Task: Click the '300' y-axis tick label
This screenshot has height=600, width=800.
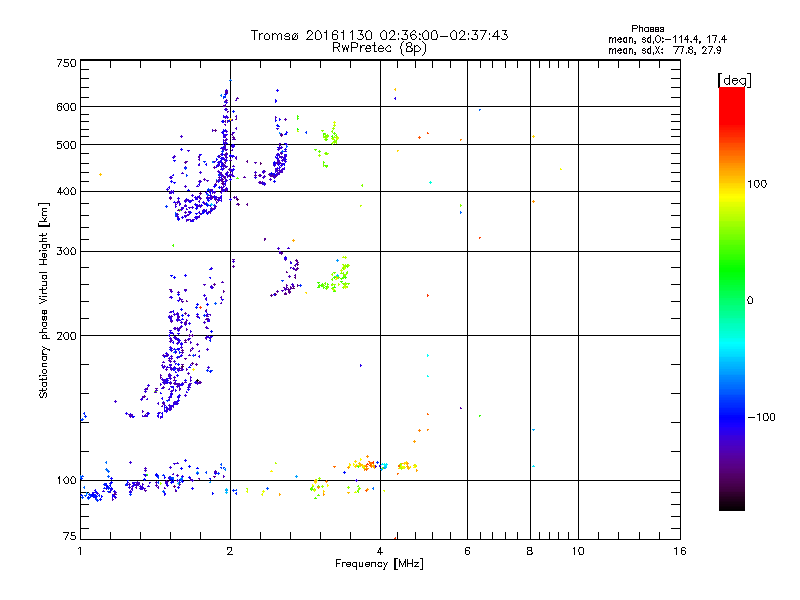Action: pyautogui.click(x=66, y=251)
